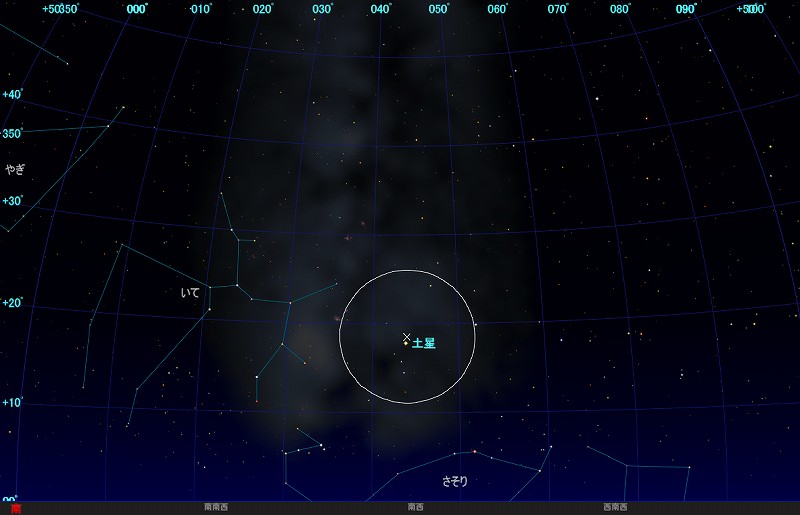Click the 000° grid label at top
The width and height of the screenshot is (800, 515).
138,9
